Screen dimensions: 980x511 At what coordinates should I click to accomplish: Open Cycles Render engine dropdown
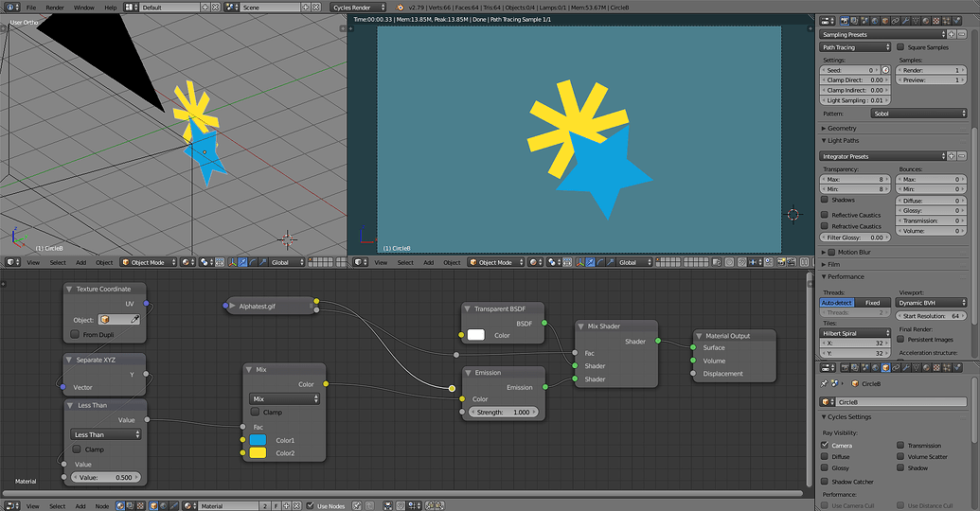tap(359, 8)
